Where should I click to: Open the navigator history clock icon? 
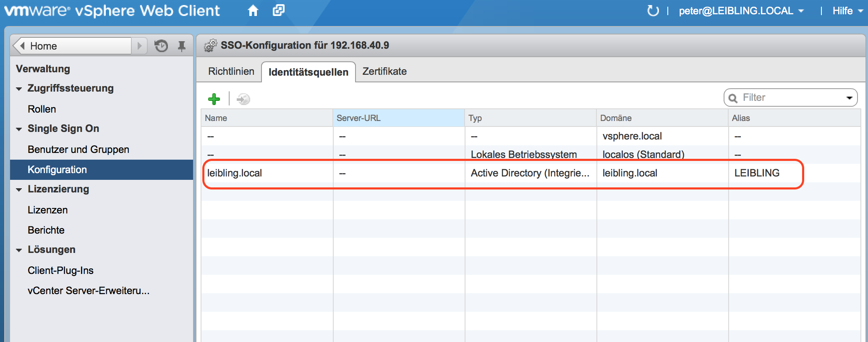click(x=161, y=46)
